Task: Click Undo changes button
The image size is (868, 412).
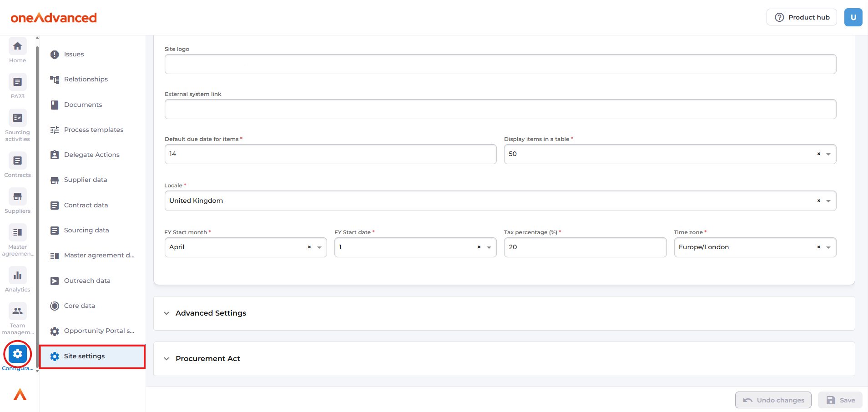Action: [x=773, y=400]
